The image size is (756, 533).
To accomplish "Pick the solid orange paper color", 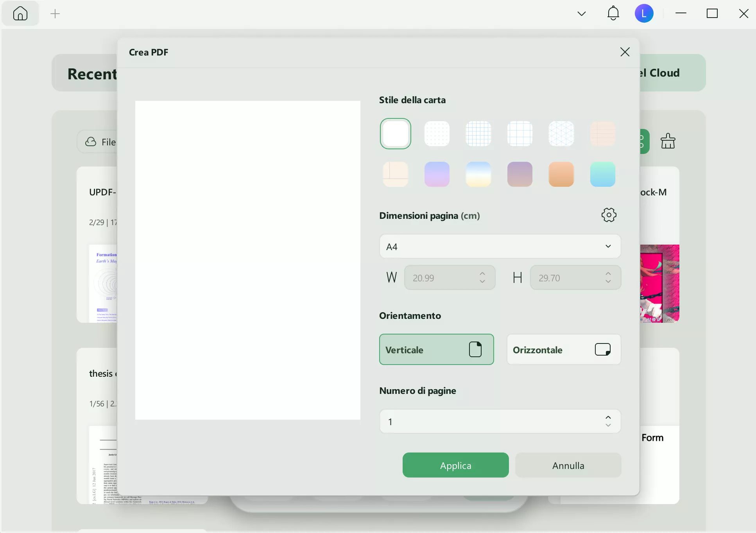I will point(561,174).
